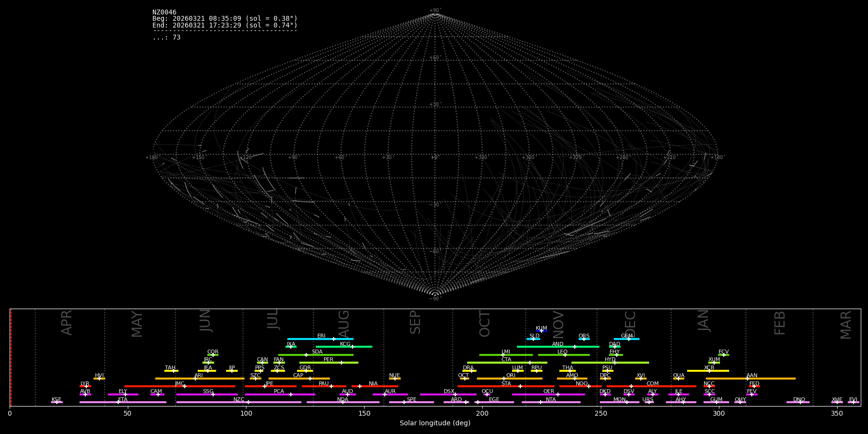Click the green AND activity bar
Screen dimensions: 868x434
558,347
